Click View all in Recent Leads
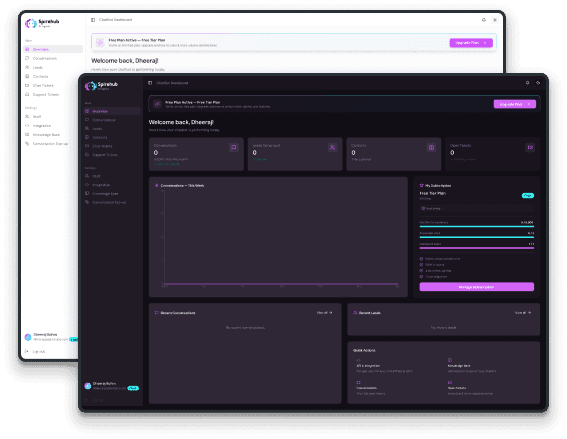 coord(523,313)
